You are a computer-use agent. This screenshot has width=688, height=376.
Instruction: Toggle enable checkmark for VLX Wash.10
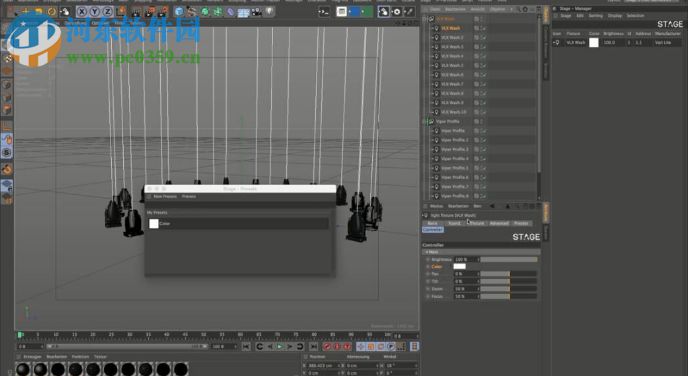coord(483,112)
